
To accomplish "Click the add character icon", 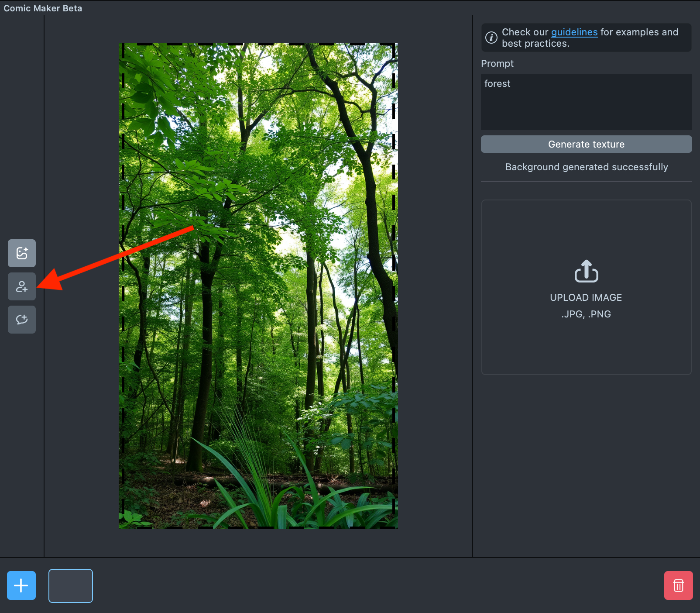I will [x=22, y=286].
